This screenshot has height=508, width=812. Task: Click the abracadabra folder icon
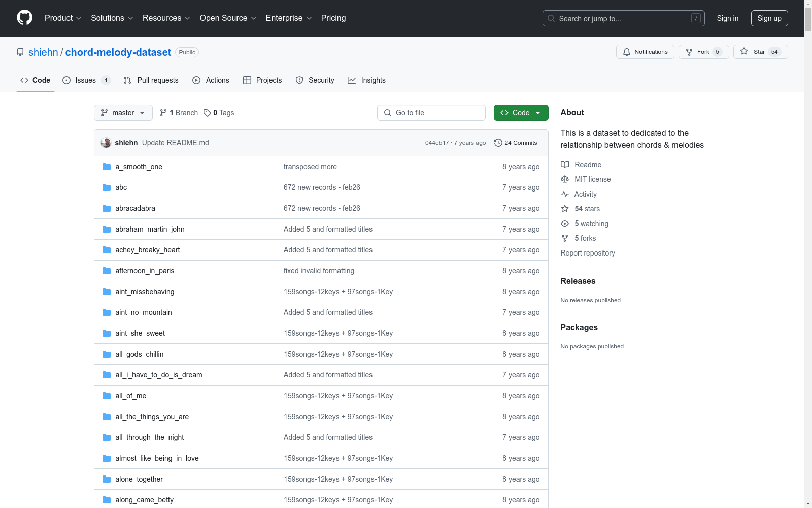[107, 208]
